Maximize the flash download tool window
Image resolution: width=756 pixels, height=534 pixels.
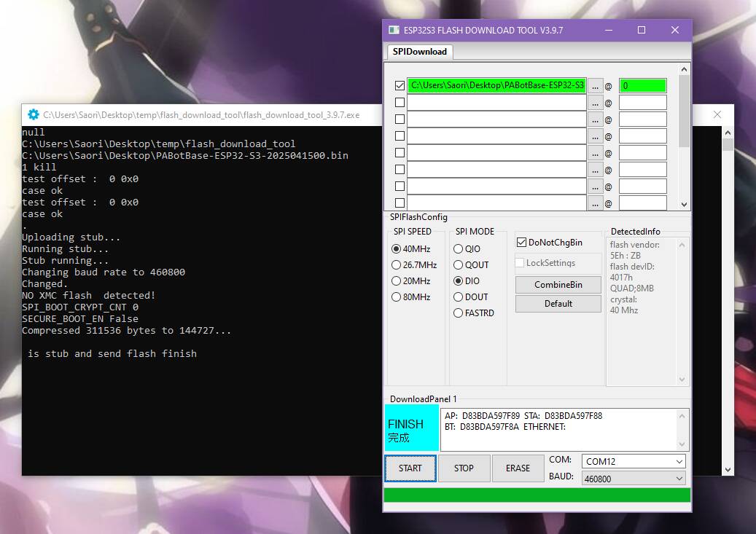642,31
